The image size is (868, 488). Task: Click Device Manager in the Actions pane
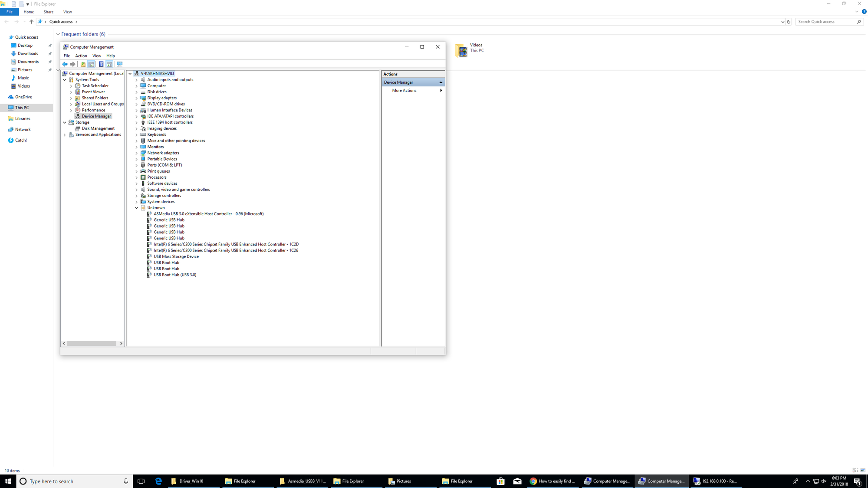[x=398, y=82]
